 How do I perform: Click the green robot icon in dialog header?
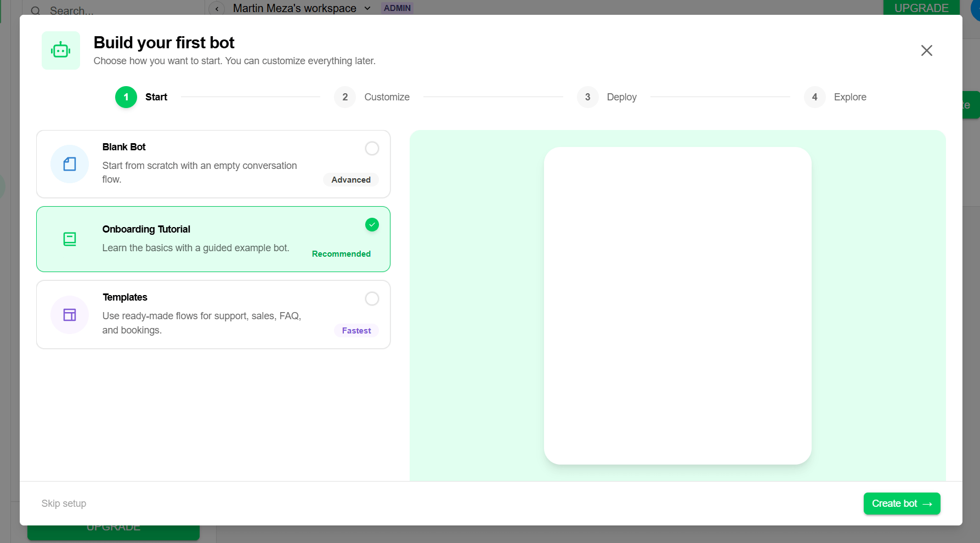coord(61,50)
